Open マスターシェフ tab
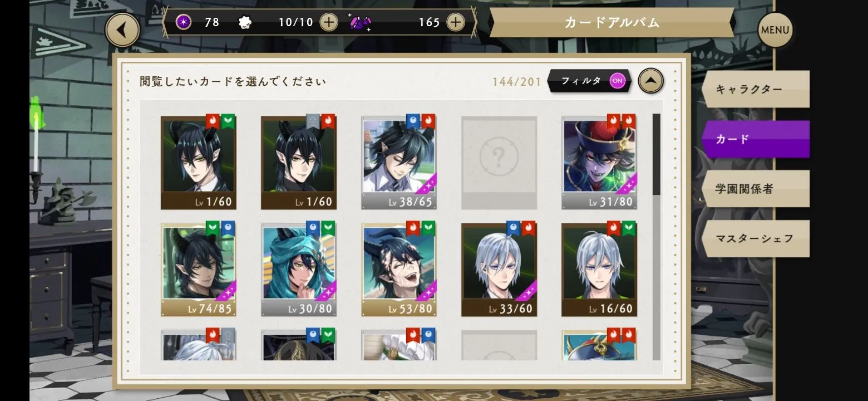868x401 pixels. [x=755, y=238]
